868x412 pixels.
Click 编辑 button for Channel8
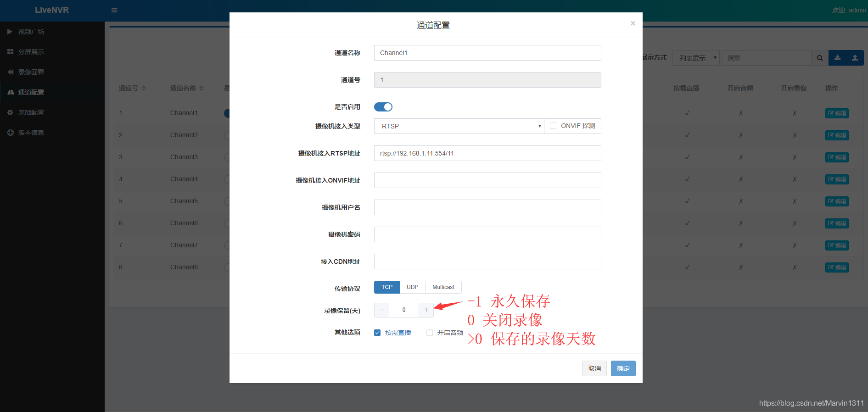pyautogui.click(x=837, y=267)
